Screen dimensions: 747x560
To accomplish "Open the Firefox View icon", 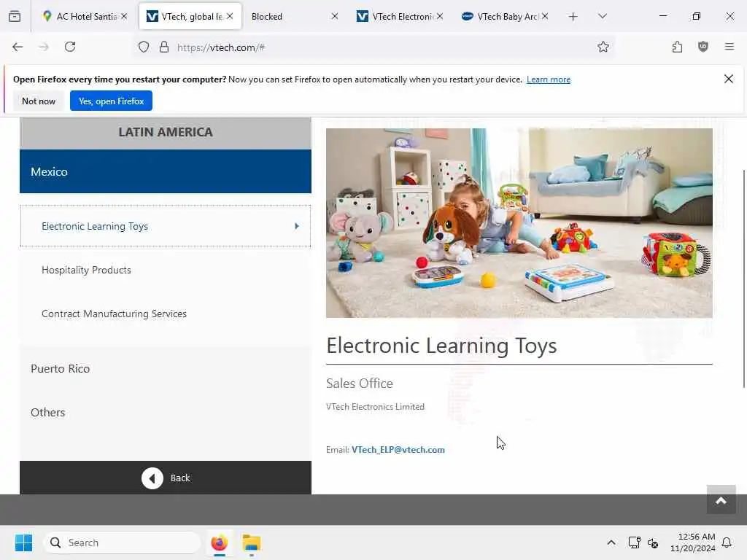I will click(15, 17).
